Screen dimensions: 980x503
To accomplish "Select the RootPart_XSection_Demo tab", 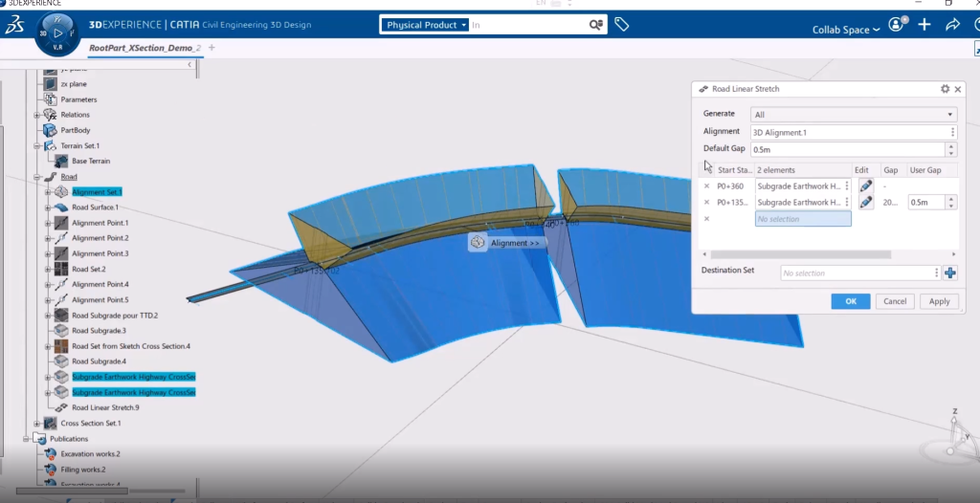I will click(145, 48).
